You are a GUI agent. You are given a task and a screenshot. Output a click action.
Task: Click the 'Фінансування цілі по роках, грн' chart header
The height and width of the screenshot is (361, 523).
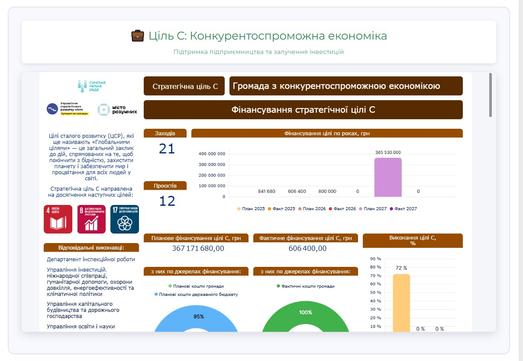tap(327, 133)
